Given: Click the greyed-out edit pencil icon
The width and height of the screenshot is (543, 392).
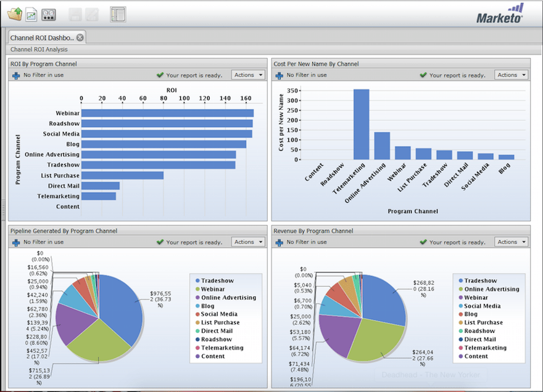Looking at the screenshot, I should [92, 15].
